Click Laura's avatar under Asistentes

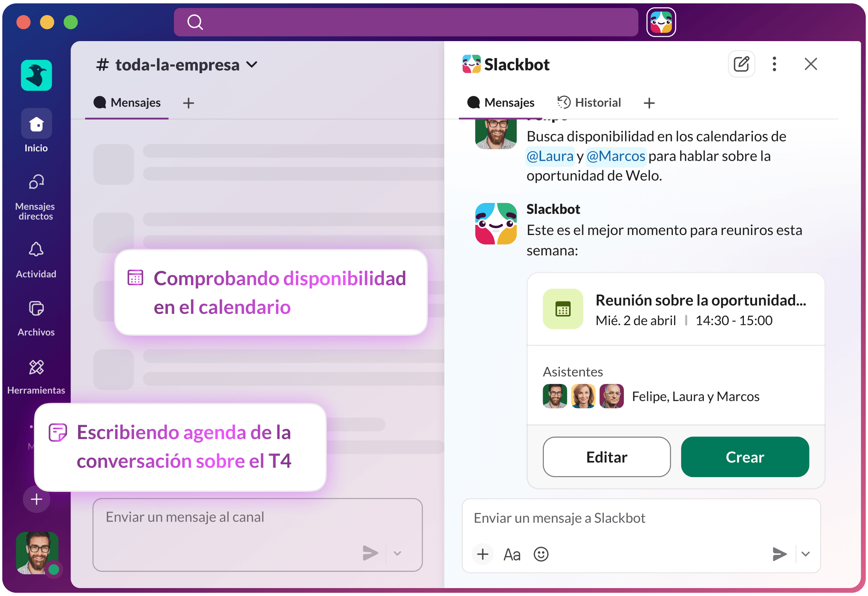click(x=583, y=396)
